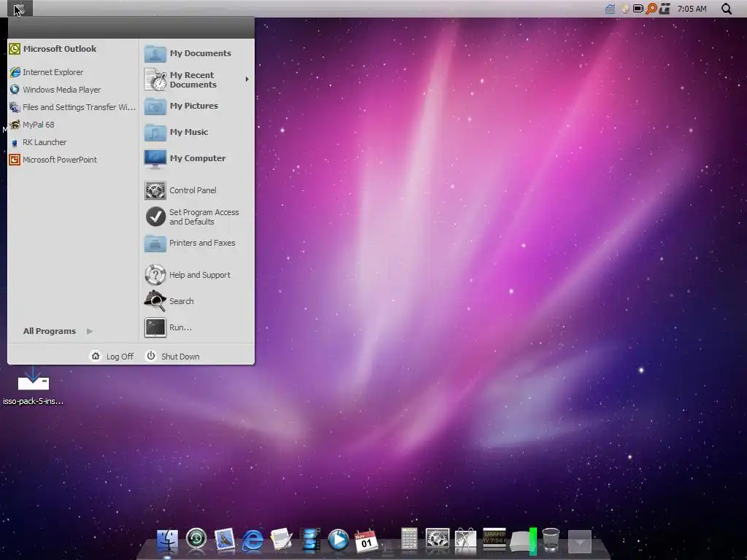Open the calendar dock icon showing 01
The width and height of the screenshot is (747, 560).
[366, 541]
